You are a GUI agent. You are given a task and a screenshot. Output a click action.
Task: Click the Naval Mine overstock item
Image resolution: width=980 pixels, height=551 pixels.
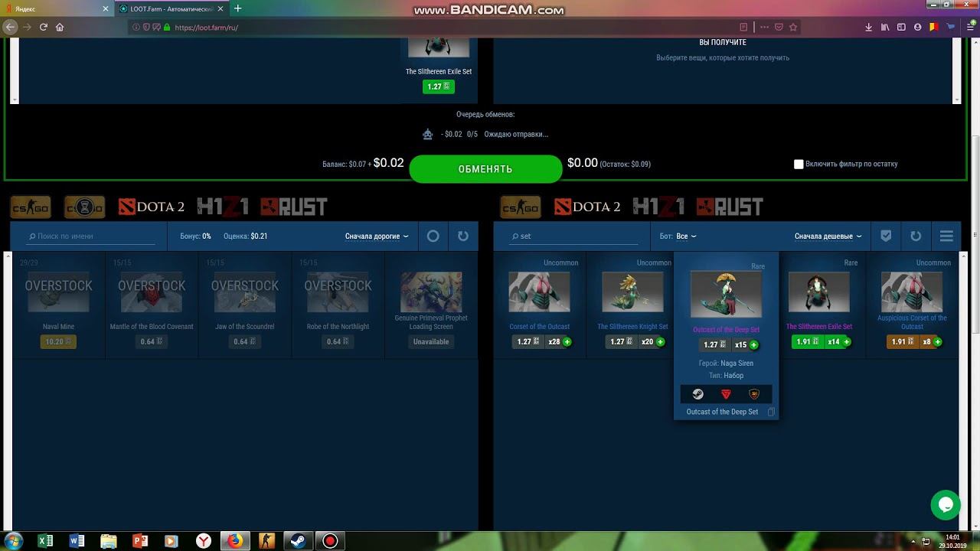(x=58, y=305)
